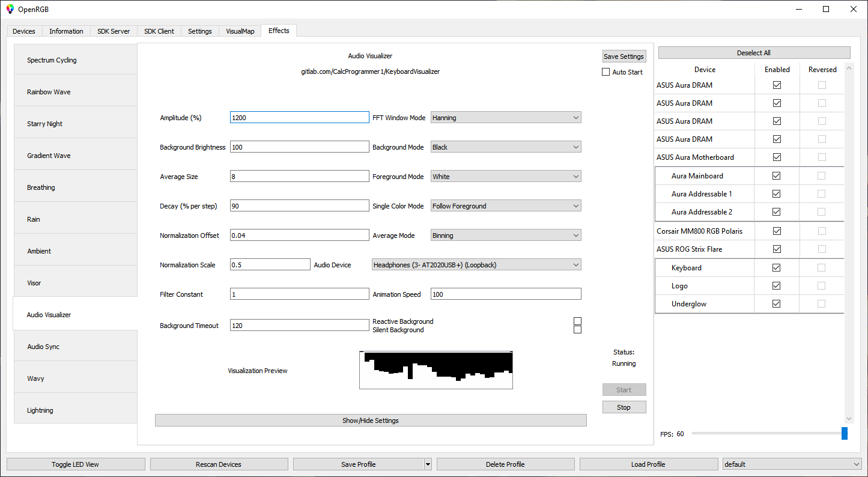
Task: Switch to the SDK Server tab
Action: pos(114,31)
